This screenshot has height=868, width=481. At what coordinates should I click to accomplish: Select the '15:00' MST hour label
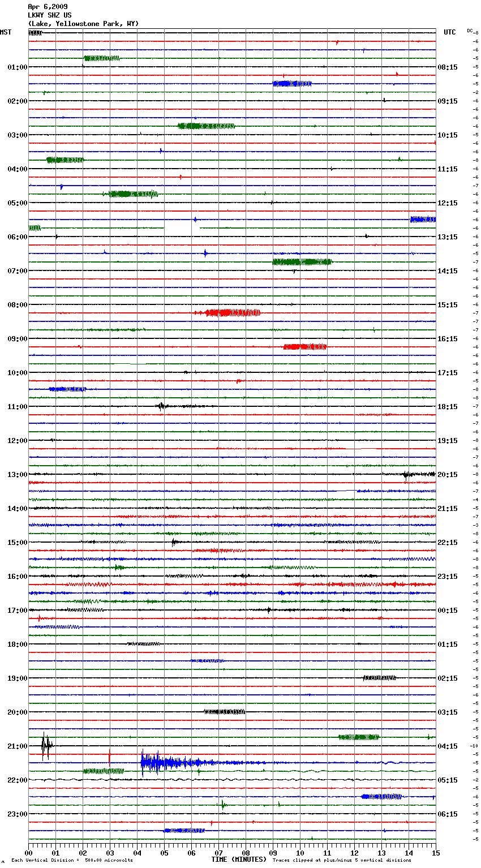point(18,543)
